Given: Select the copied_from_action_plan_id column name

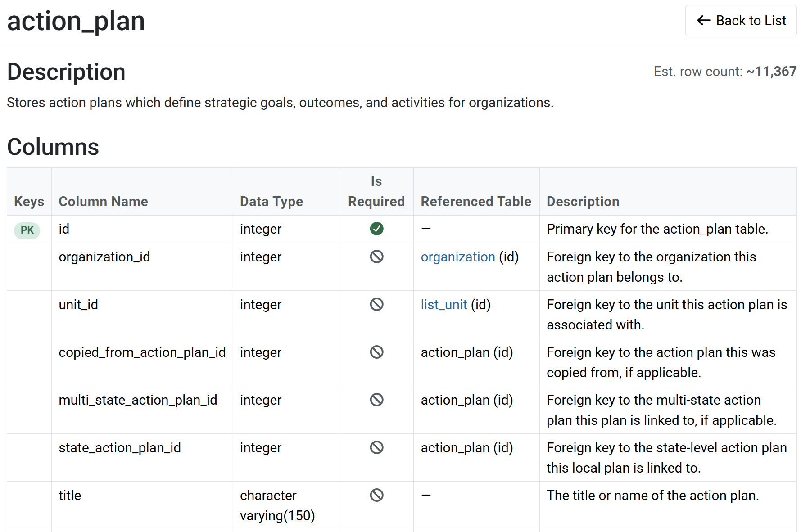Looking at the screenshot, I should [142, 352].
